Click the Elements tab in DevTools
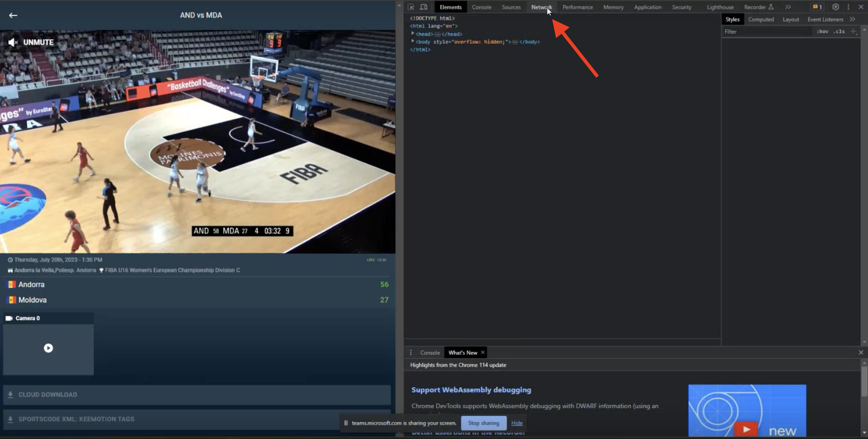Image resolution: width=868 pixels, height=439 pixels. 450,7
